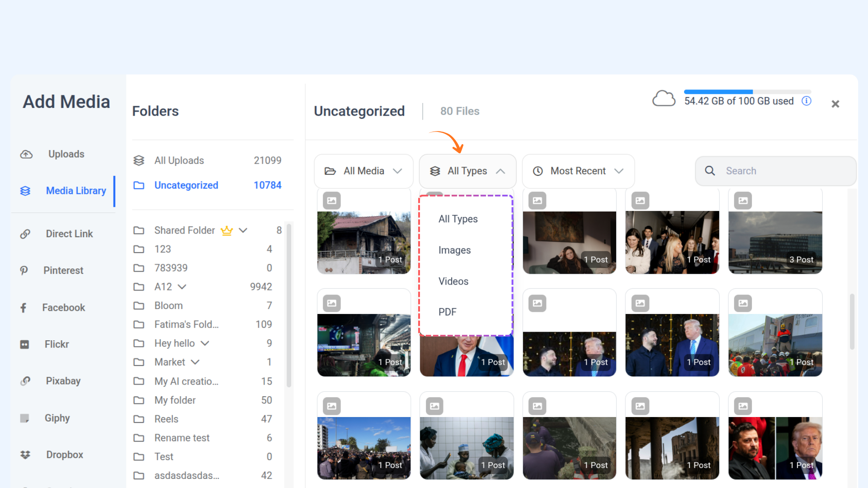
Task: Choose PDF from the types menu
Action: click(x=447, y=312)
